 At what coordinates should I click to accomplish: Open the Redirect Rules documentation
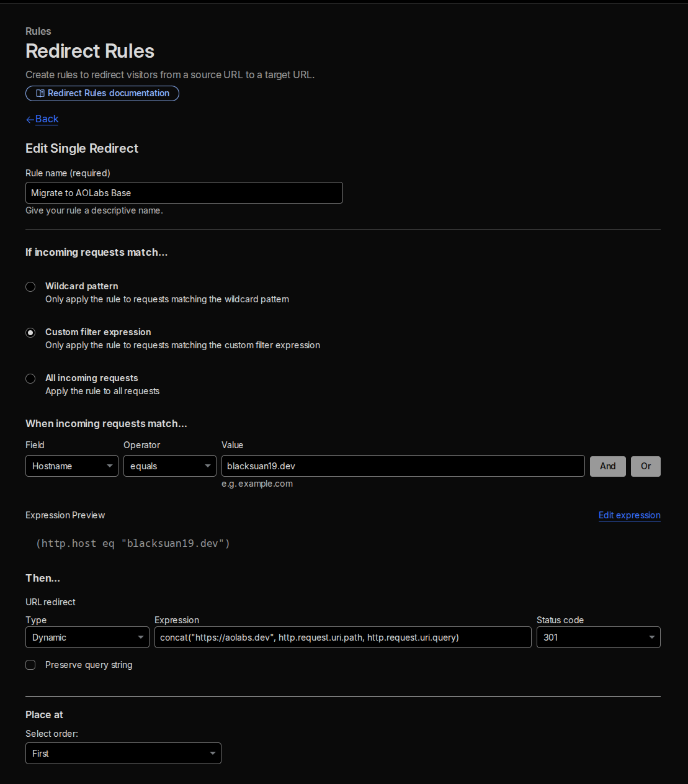[102, 93]
